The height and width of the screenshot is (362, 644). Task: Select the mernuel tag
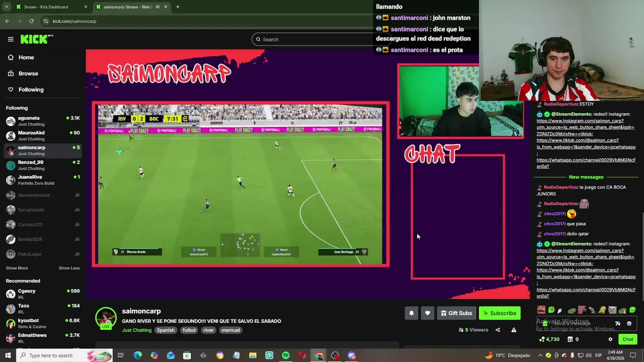click(230, 330)
